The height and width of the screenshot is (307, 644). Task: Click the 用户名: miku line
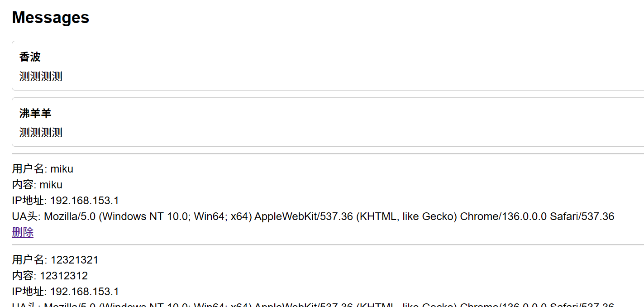click(43, 169)
